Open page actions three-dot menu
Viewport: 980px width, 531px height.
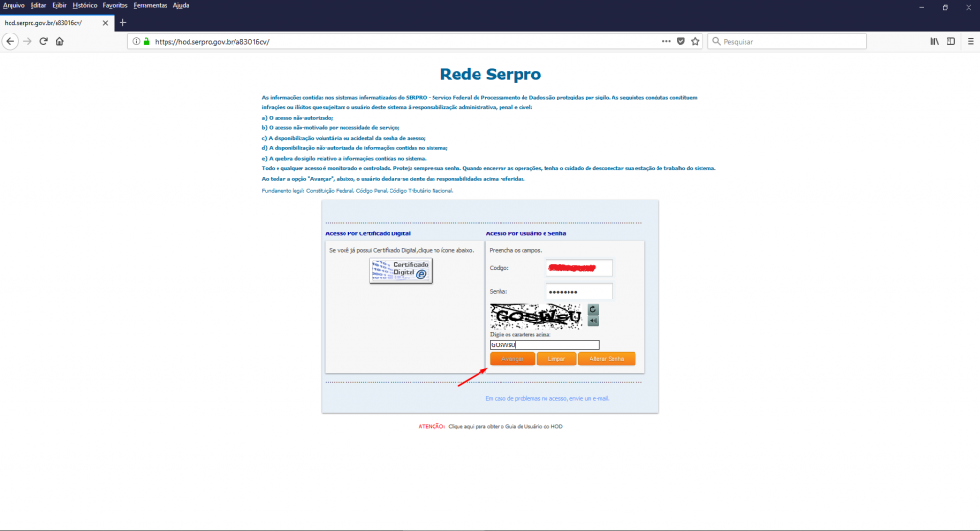[x=665, y=42]
